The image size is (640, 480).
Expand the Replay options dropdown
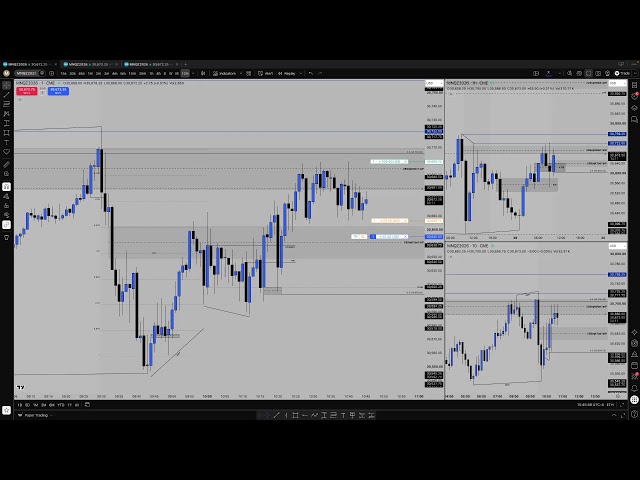[x=300, y=73]
